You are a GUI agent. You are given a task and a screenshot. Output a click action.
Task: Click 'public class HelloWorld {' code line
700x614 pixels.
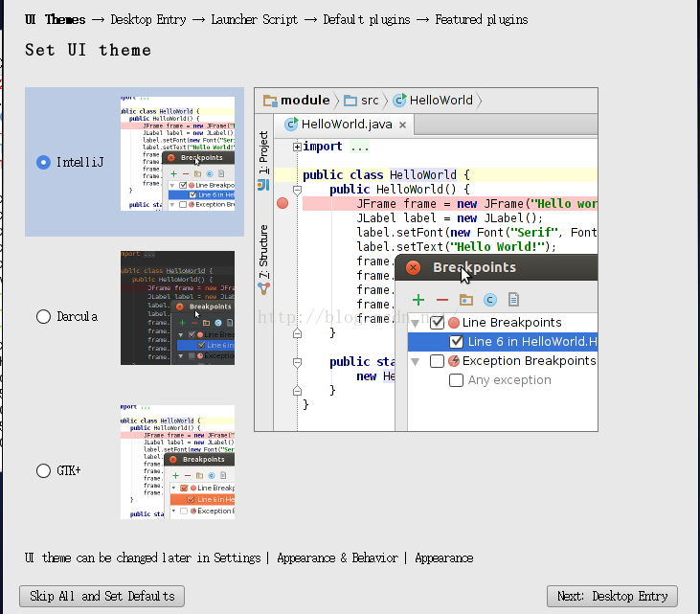386,174
